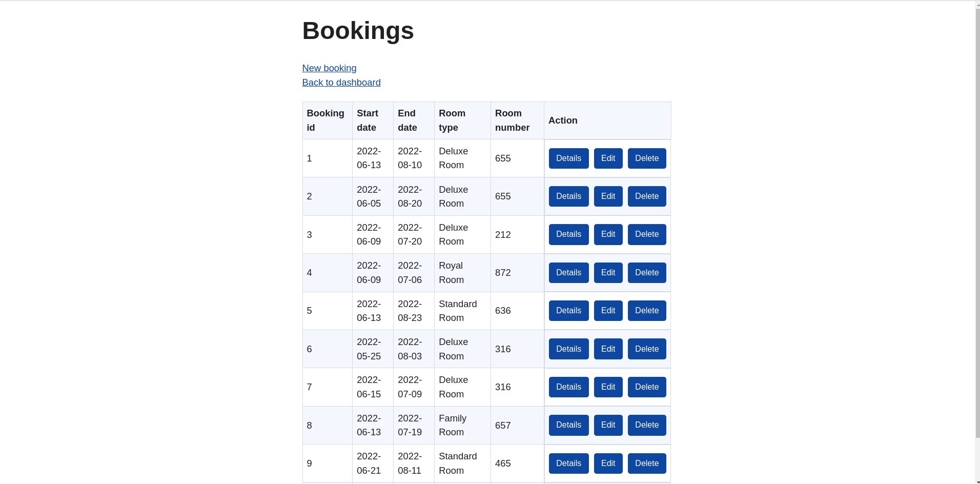View details of Family Room booking 8

pos(568,425)
